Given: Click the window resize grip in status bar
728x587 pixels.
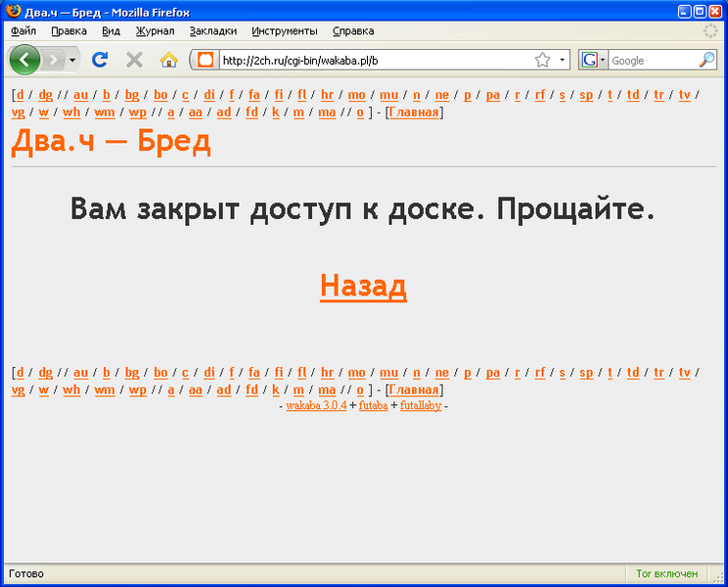Looking at the screenshot, I should [x=717, y=576].
